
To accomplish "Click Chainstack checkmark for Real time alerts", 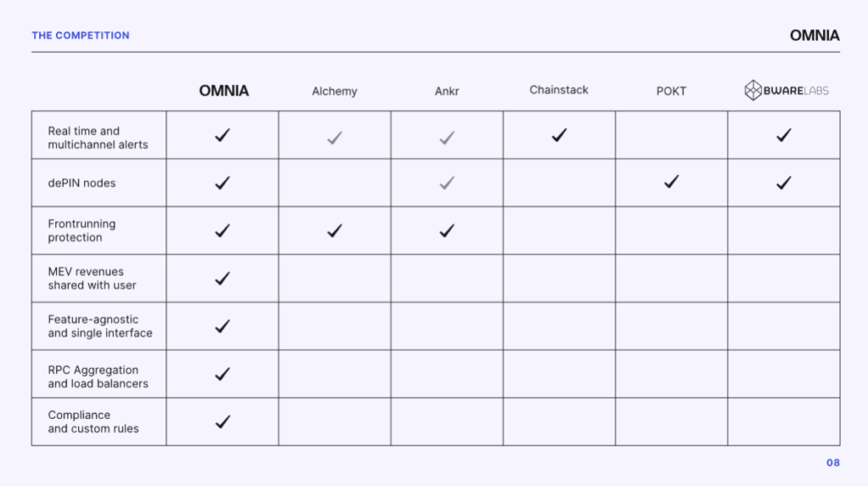I will 559,135.
